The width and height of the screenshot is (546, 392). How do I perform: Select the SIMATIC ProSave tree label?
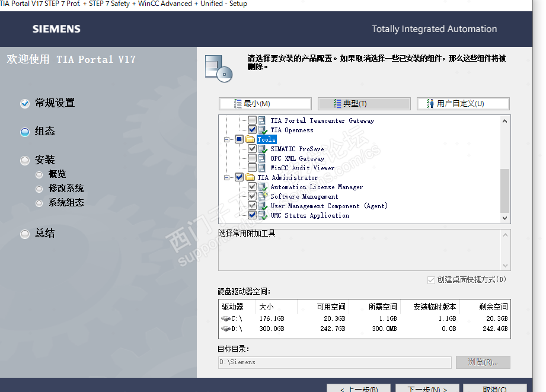click(x=297, y=149)
